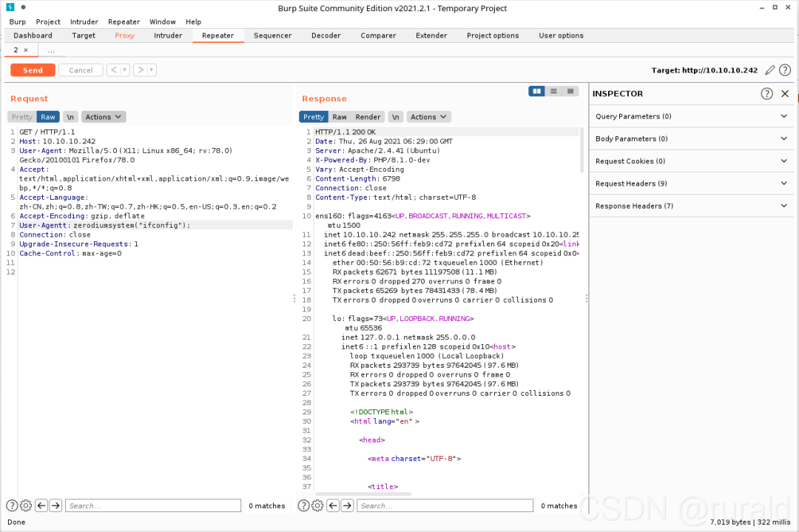Switch to Sequencer tab

(x=272, y=36)
